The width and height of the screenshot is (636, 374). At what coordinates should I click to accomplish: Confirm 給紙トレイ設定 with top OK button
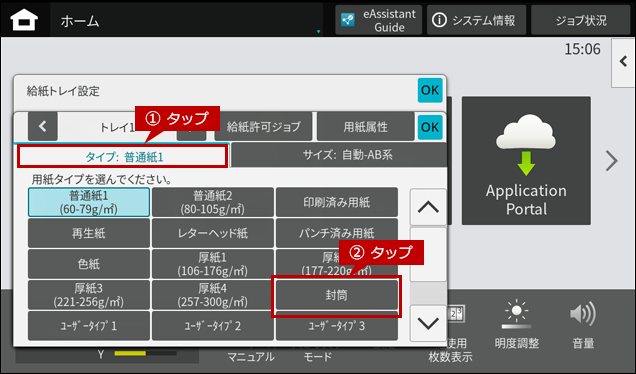click(x=430, y=90)
